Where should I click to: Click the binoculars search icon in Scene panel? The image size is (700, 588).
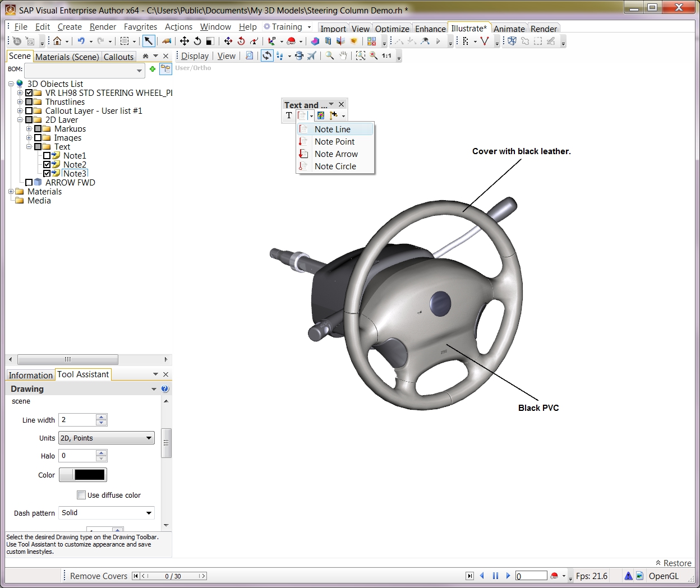click(146, 56)
